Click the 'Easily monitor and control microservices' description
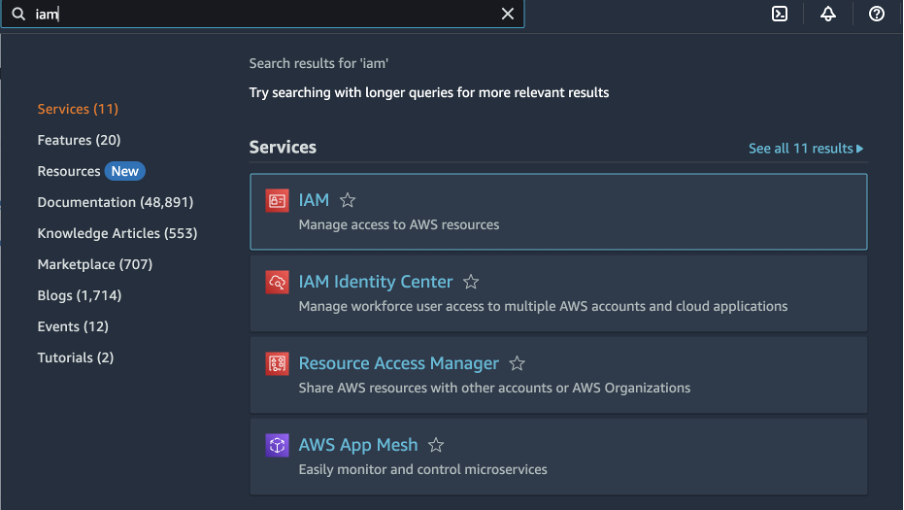The width and height of the screenshot is (904, 510). point(423,470)
